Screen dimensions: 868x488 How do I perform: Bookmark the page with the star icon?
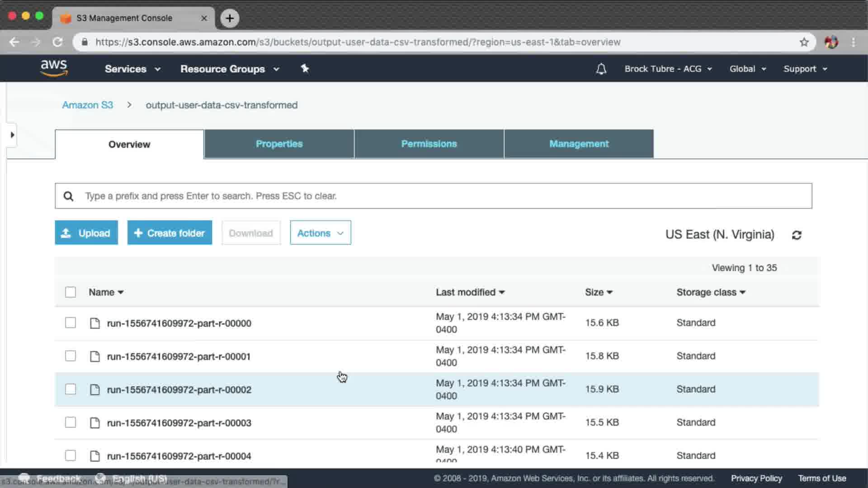pyautogui.click(x=804, y=42)
